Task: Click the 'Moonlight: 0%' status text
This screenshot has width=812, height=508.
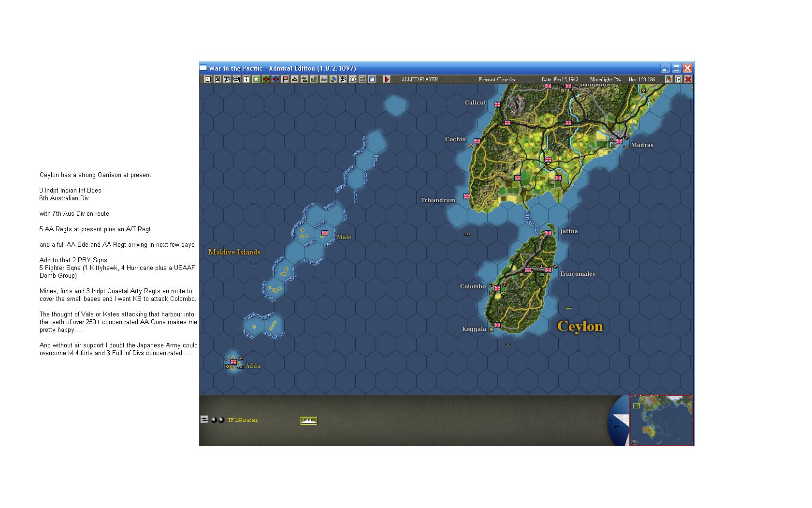Action: 605,79
